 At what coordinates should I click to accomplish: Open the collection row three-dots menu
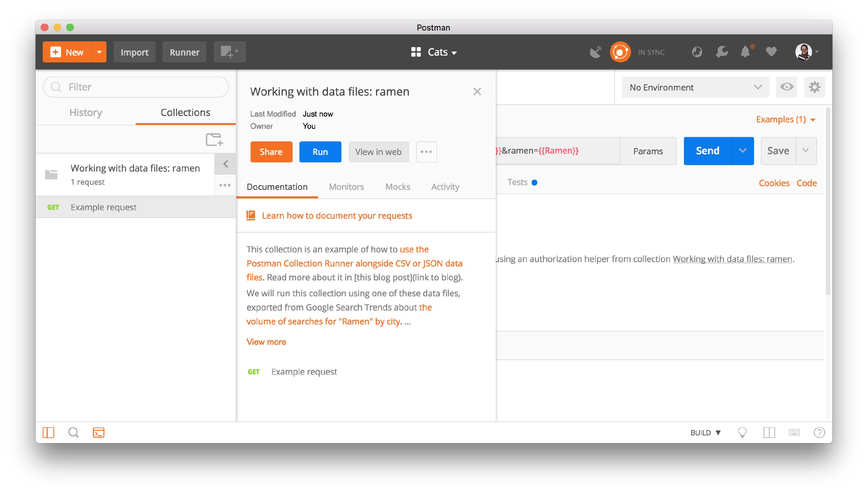[225, 185]
